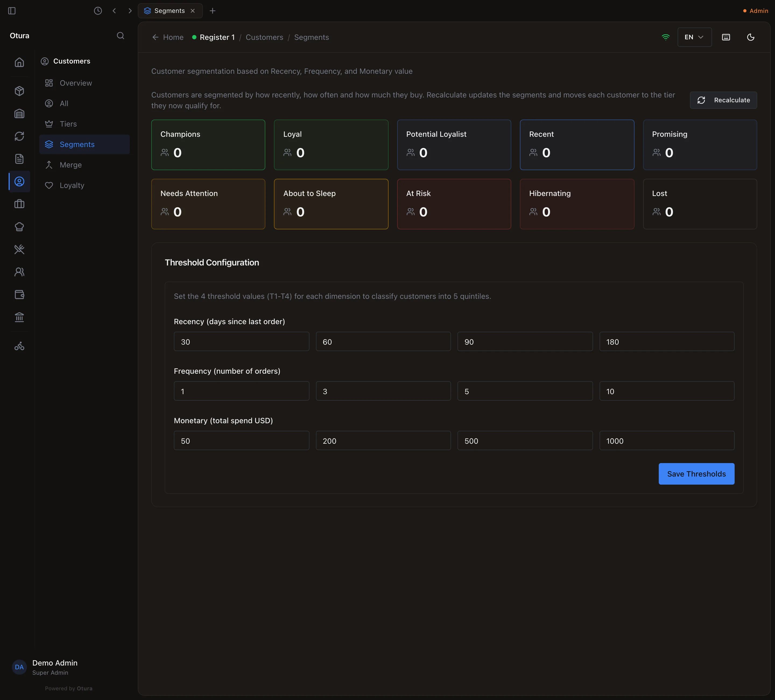The width and height of the screenshot is (775, 700).
Task: Open the products box icon in the rail
Action: [19, 91]
